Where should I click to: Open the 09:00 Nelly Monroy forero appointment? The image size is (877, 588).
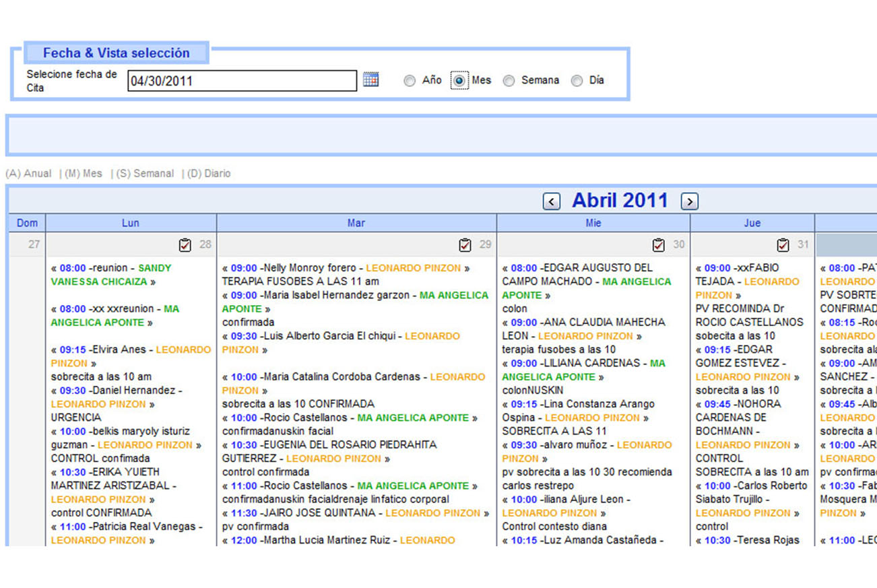click(x=345, y=268)
